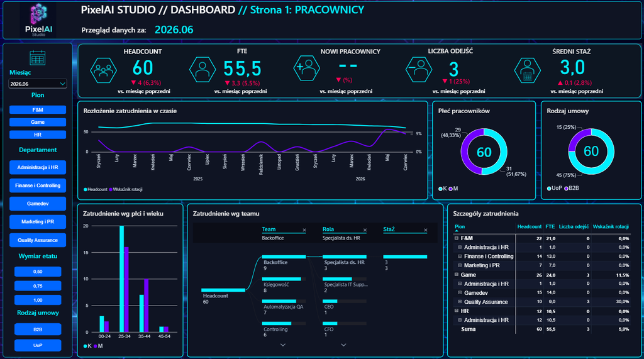Click the Suma total row label
The width and height of the screenshot is (644, 359).
point(468,329)
